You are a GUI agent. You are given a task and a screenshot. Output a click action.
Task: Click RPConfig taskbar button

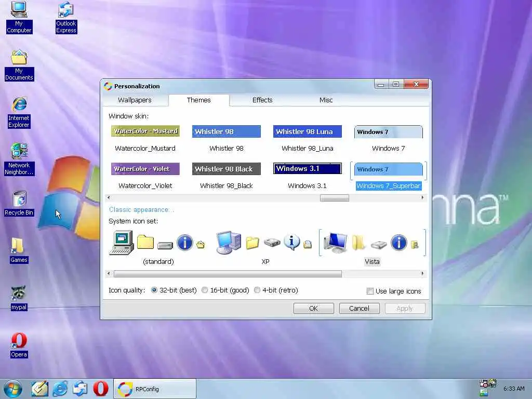(155, 389)
